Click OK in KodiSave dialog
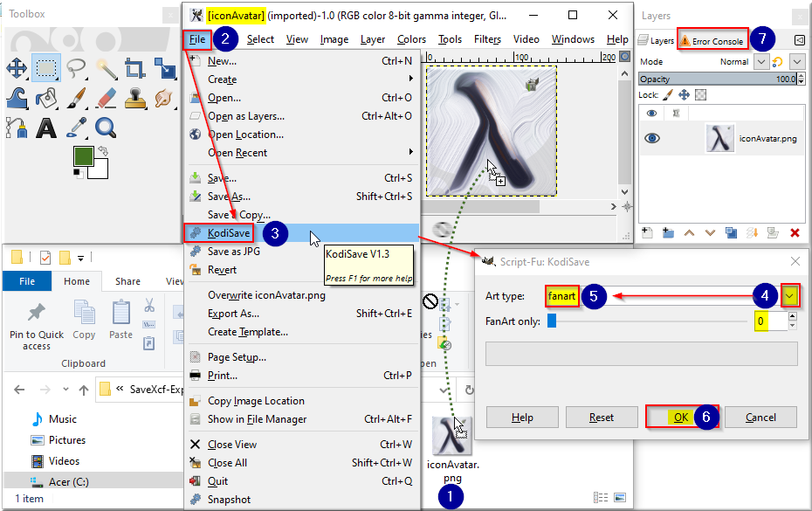812x511 pixels. click(x=681, y=418)
